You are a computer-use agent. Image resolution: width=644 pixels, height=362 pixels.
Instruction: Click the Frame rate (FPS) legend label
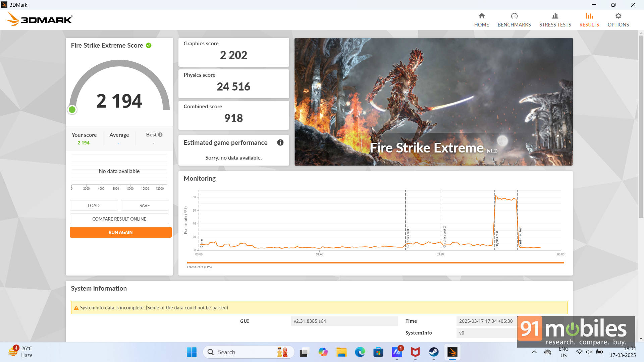[199, 267]
